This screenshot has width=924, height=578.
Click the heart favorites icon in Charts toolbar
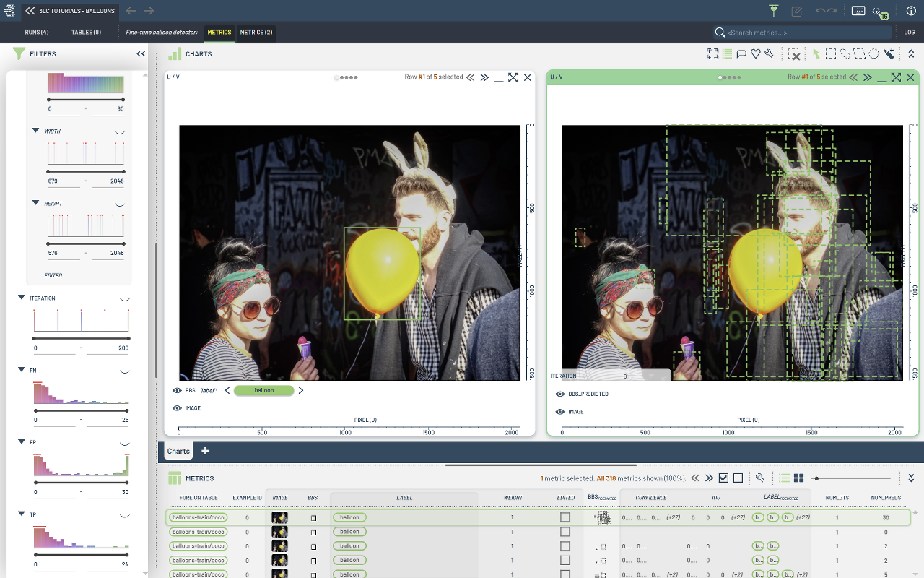click(x=756, y=54)
